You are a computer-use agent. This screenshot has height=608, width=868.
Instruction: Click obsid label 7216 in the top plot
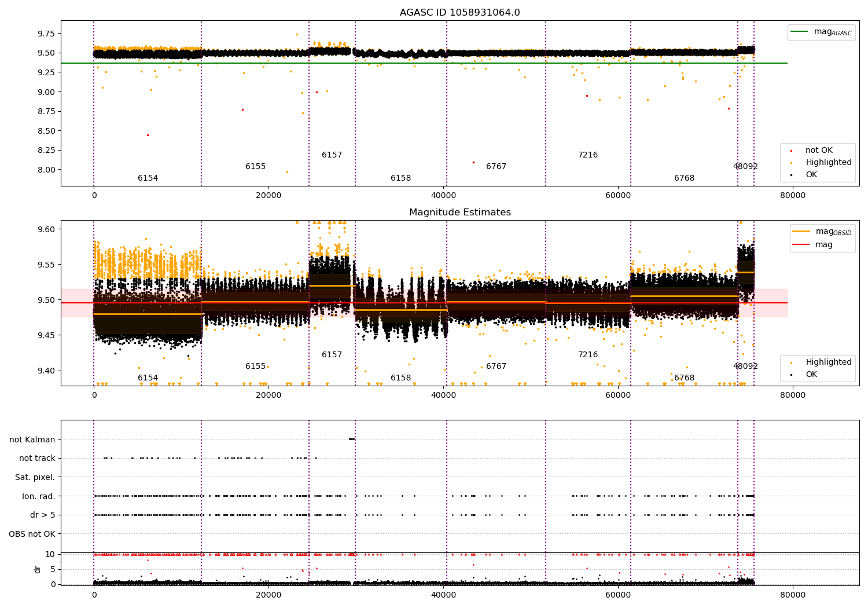click(588, 155)
